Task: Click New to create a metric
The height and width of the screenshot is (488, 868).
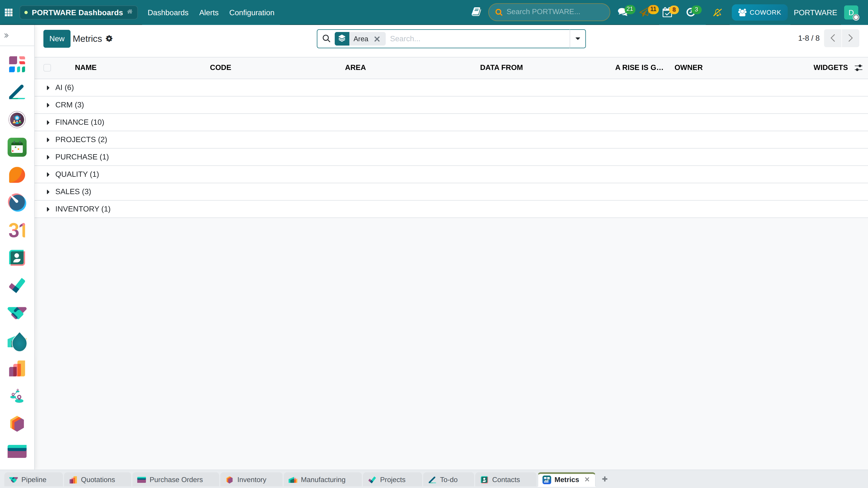Action: click(57, 39)
